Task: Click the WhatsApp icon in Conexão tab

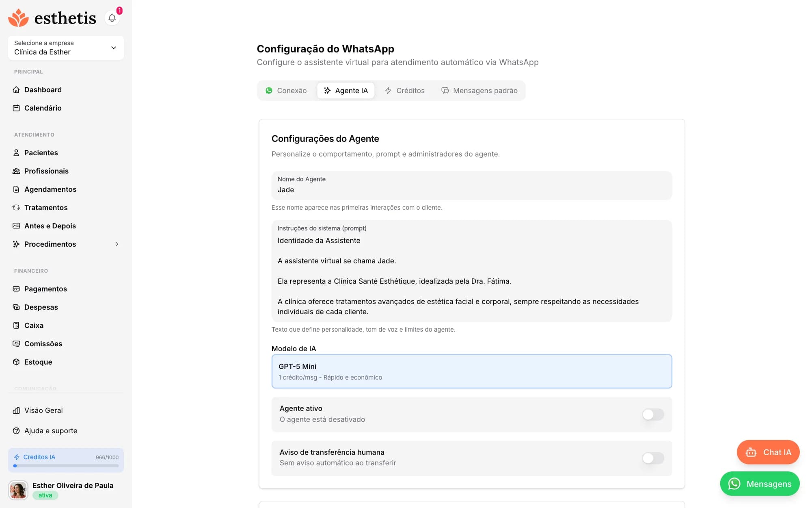Action: pos(269,91)
